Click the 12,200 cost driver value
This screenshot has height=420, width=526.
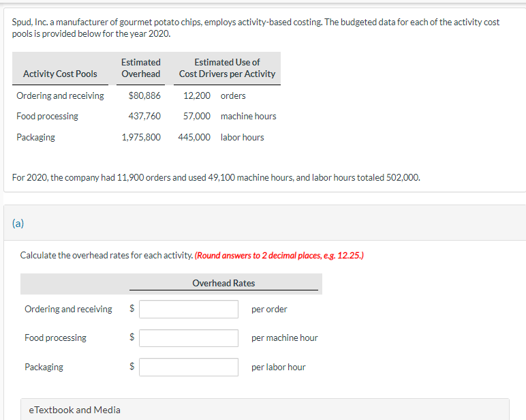click(197, 95)
